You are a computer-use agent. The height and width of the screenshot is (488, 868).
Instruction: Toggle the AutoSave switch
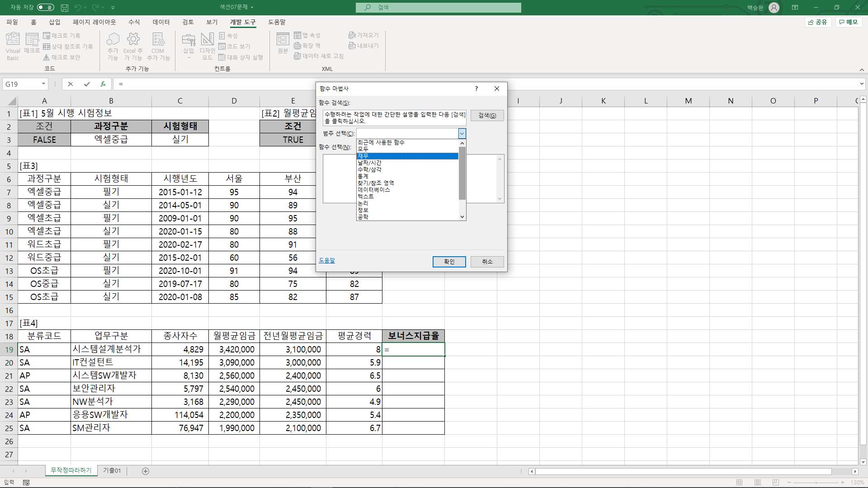click(x=45, y=7)
